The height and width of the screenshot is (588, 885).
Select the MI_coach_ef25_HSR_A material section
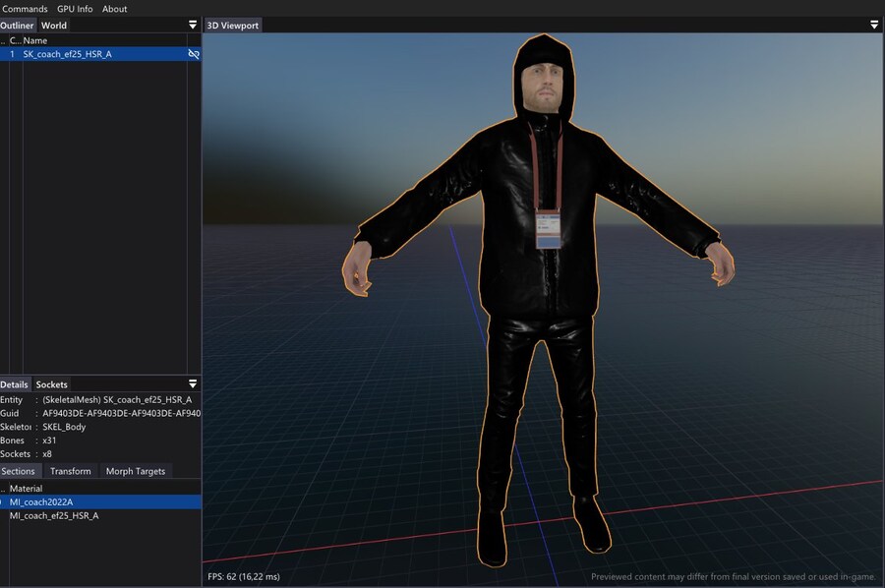54,515
